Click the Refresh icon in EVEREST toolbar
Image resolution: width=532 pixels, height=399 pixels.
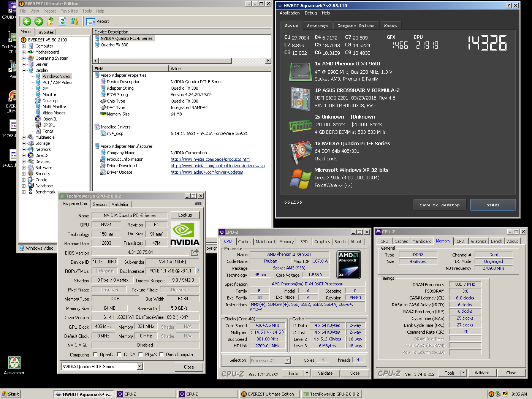click(x=63, y=21)
